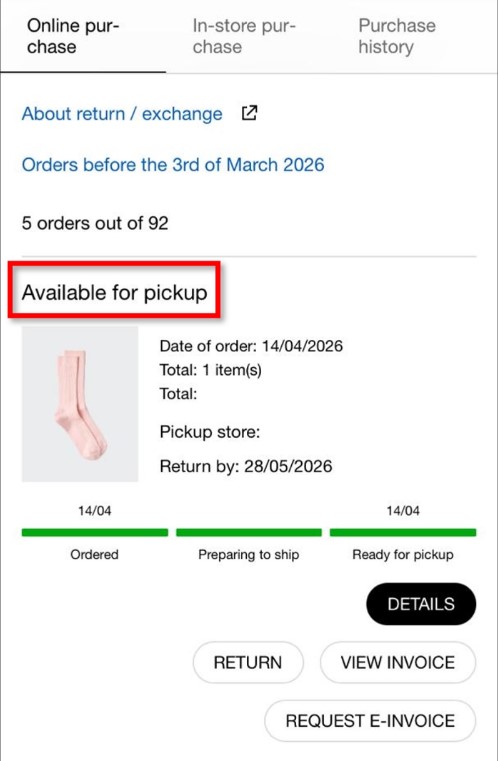Click the Date of order text line
This screenshot has width=498, height=761.
(251, 346)
